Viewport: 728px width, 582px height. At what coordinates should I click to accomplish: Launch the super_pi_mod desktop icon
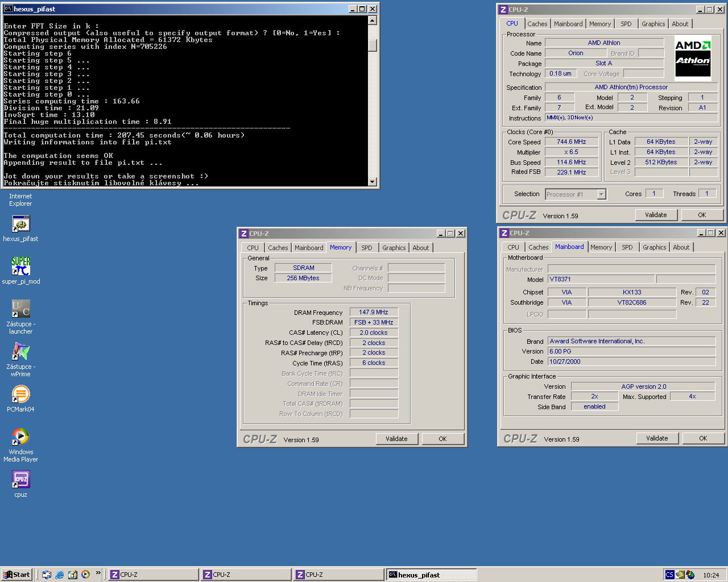coord(20,271)
